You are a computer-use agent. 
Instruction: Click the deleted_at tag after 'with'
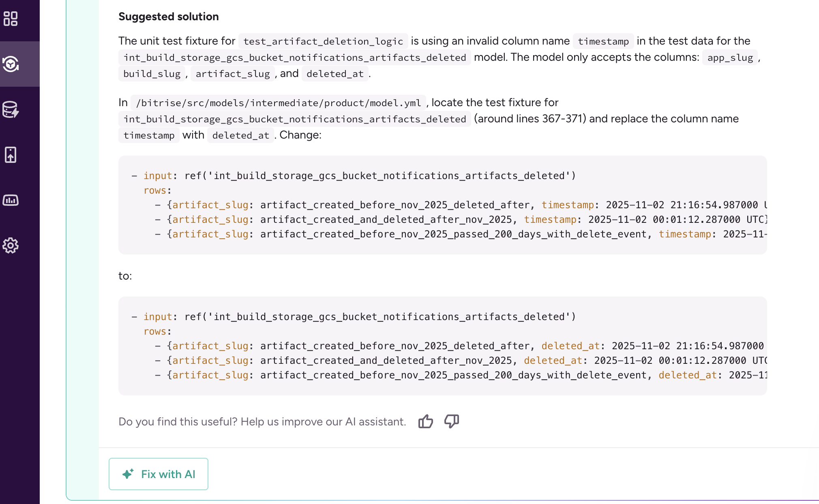pyautogui.click(x=240, y=135)
